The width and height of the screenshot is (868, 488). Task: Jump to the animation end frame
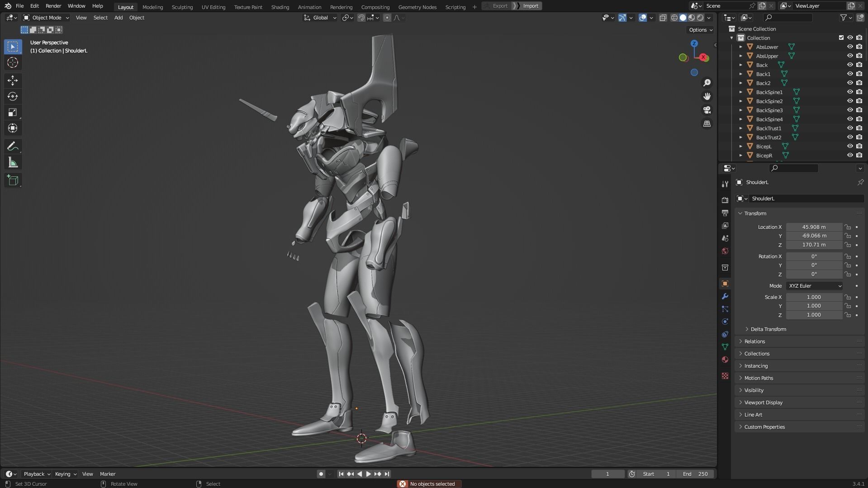pos(387,474)
